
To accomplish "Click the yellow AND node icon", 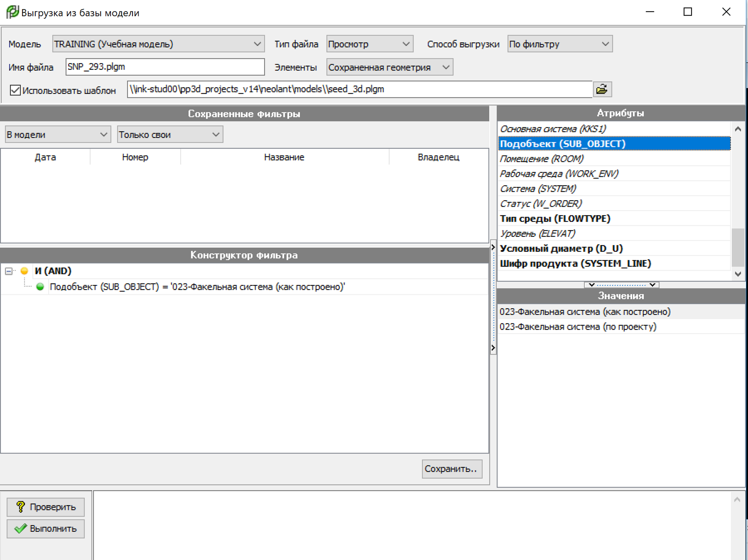I will (24, 271).
